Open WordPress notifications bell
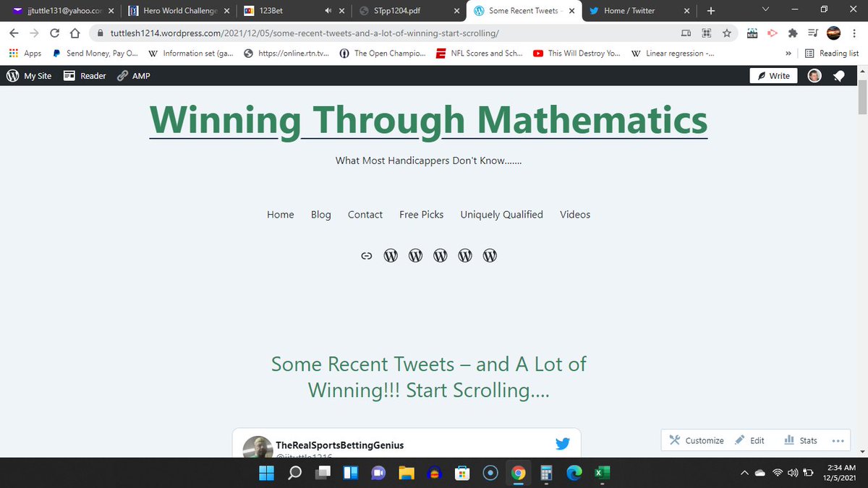The image size is (868, 488). click(x=839, y=76)
